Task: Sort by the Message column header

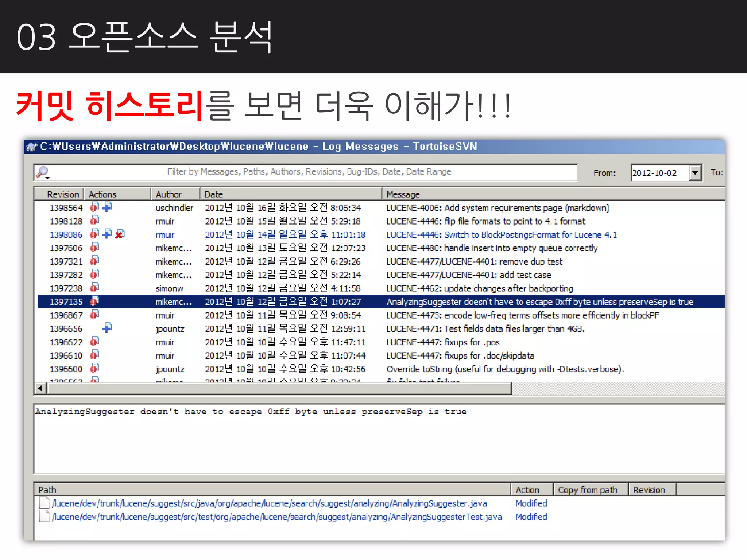Action: coord(553,194)
